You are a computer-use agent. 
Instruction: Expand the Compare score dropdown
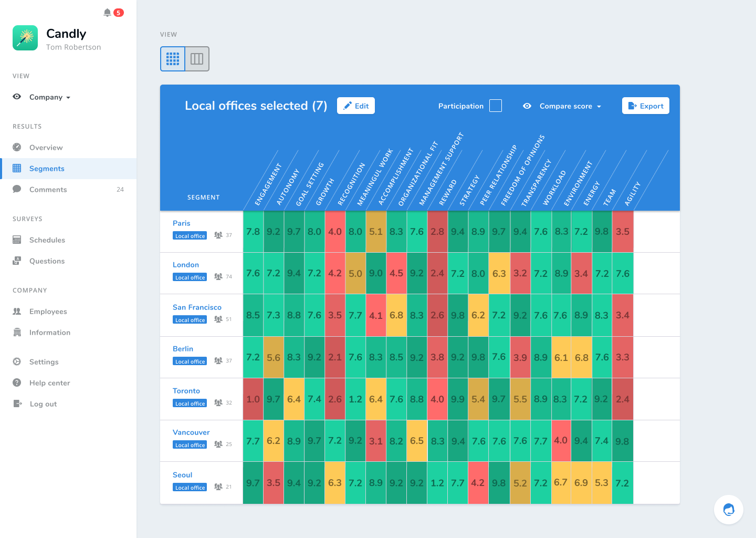tap(570, 106)
